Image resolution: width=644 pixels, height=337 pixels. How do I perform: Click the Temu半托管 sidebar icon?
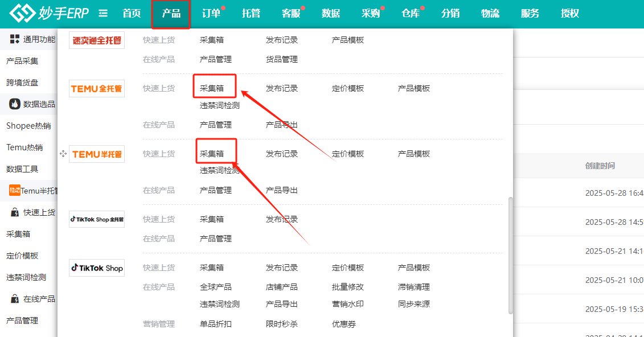pos(15,191)
